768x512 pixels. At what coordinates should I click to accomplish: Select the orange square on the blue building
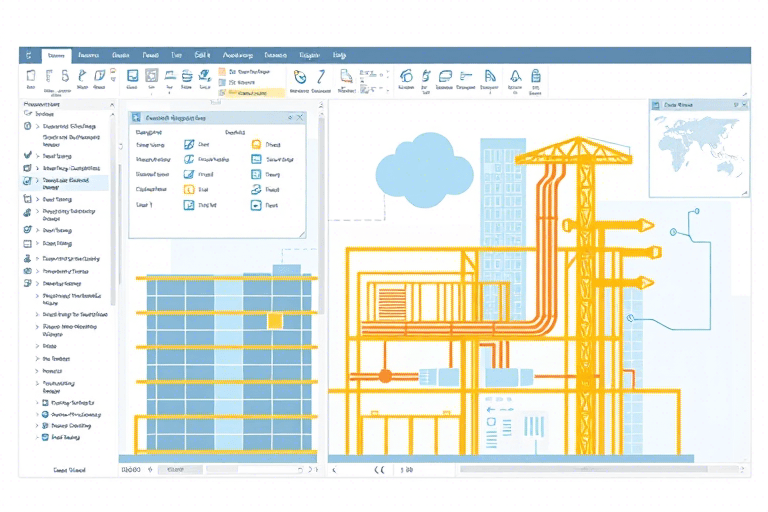click(x=274, y=320)
